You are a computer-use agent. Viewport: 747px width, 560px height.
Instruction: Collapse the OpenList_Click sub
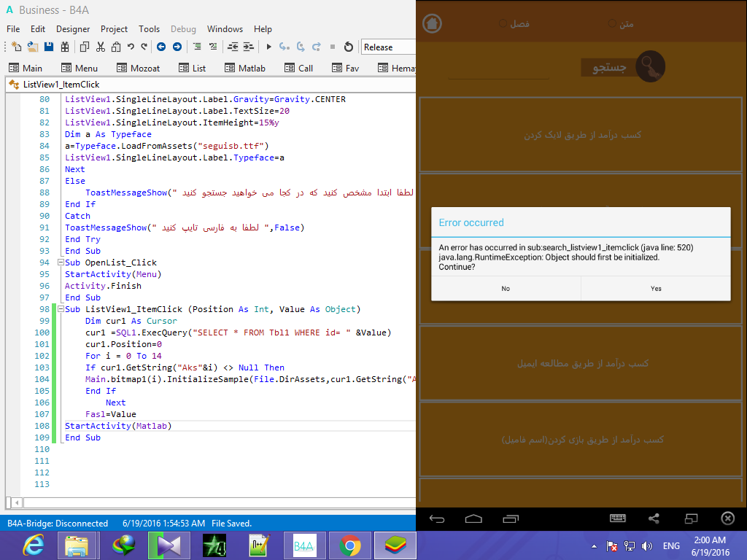(x=61, y=262)
